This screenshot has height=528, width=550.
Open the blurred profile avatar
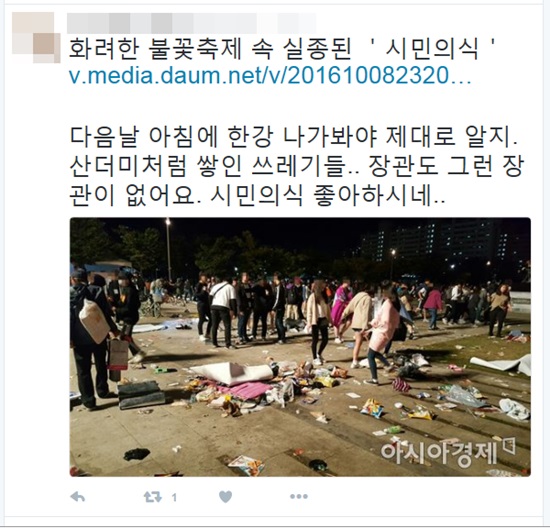(36, 38)
